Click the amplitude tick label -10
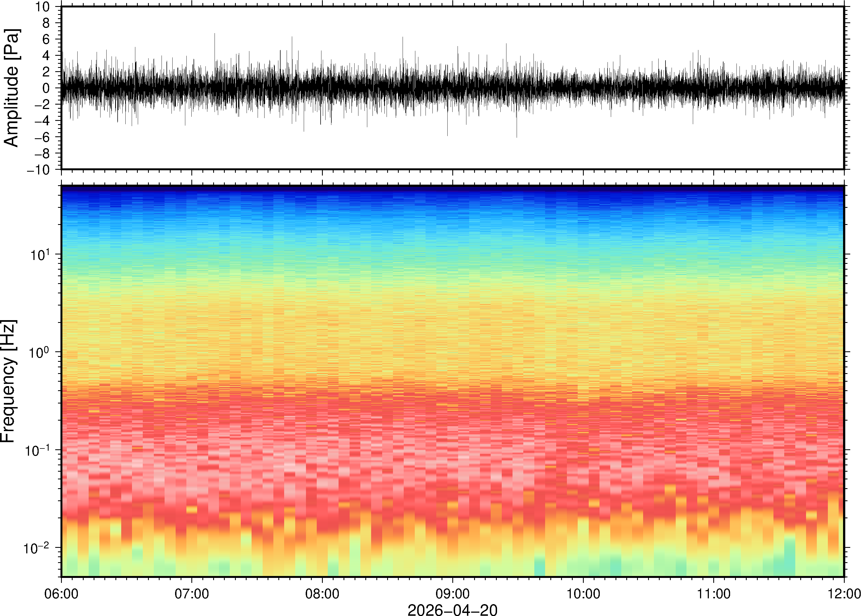Image resolution: width=861 pixels, height=616 pixels. point(38,169)
